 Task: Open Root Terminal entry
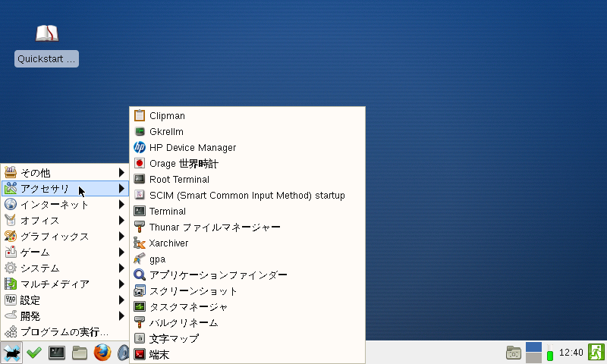pyautogui.click(x=178, y=179)
